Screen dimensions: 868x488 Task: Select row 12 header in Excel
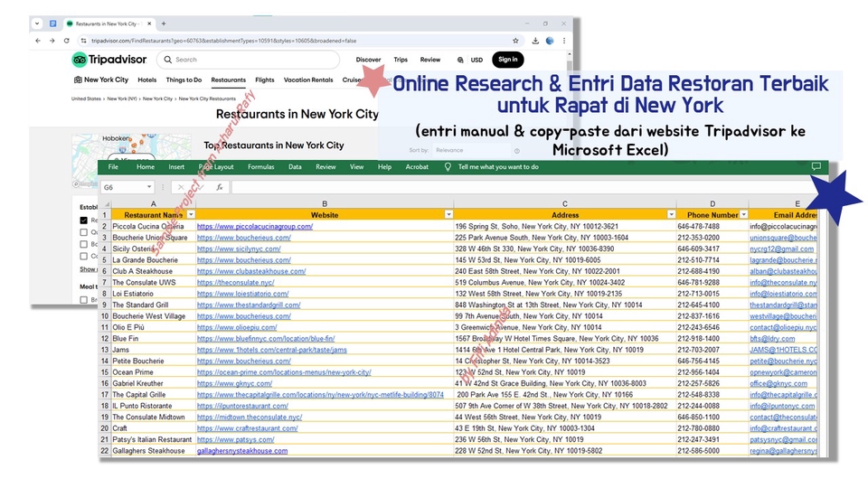click(x=105, y=339)
